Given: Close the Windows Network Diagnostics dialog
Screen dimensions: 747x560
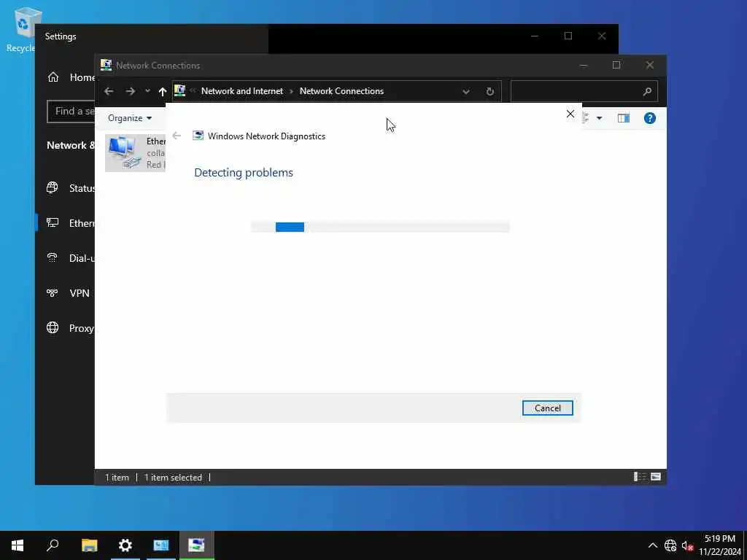Looking at the screenshot, I should point(570,114).
